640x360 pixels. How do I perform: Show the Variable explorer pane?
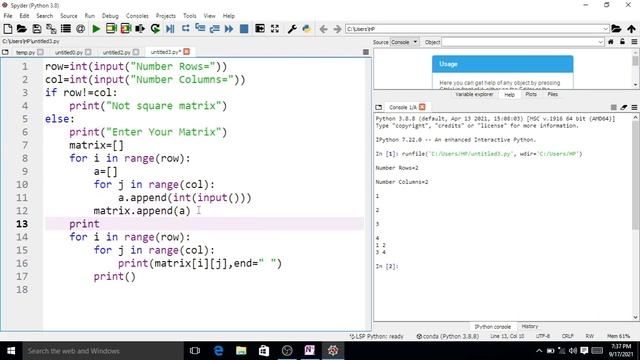pyautogui.click(x=474, y=94)
